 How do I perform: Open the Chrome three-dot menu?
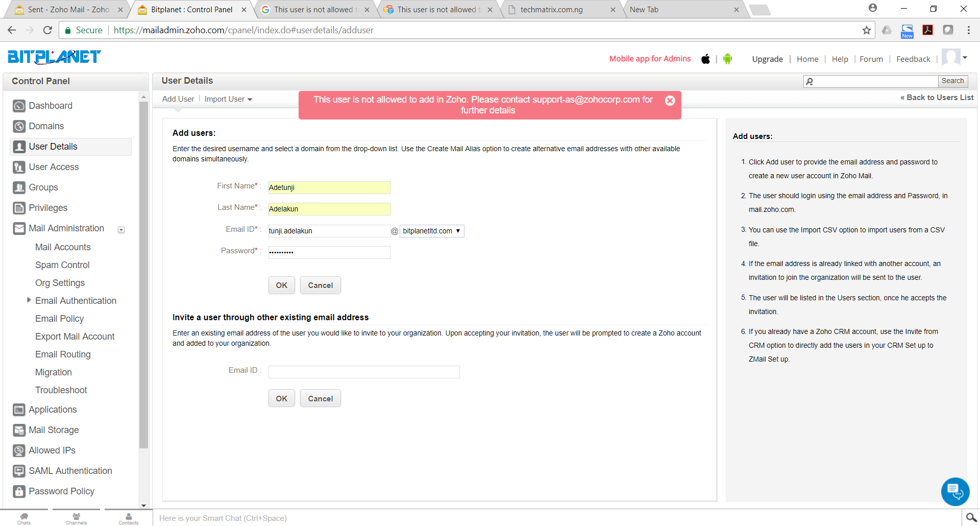click(x=968, y=30)
